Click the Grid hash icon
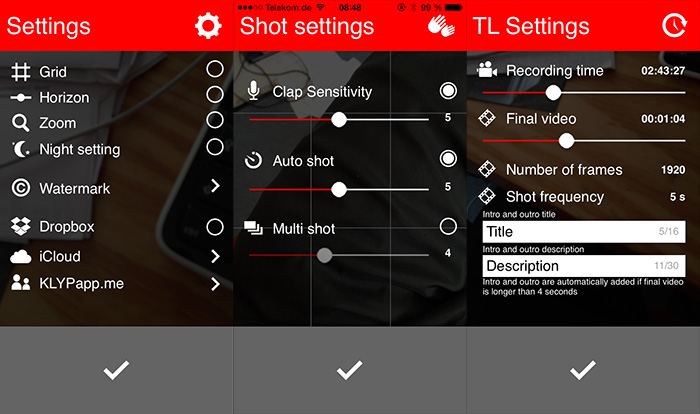The height and width of the screenshot is (414, 700). click(21, 72)
